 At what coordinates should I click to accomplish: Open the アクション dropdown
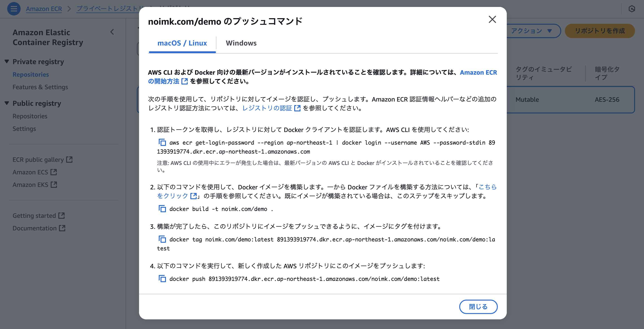533,31
